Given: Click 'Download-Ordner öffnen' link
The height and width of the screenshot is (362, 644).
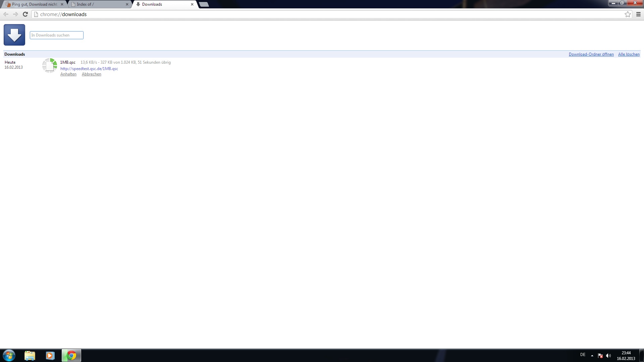Looking at the screenshot, I should (x=591, y=54).
